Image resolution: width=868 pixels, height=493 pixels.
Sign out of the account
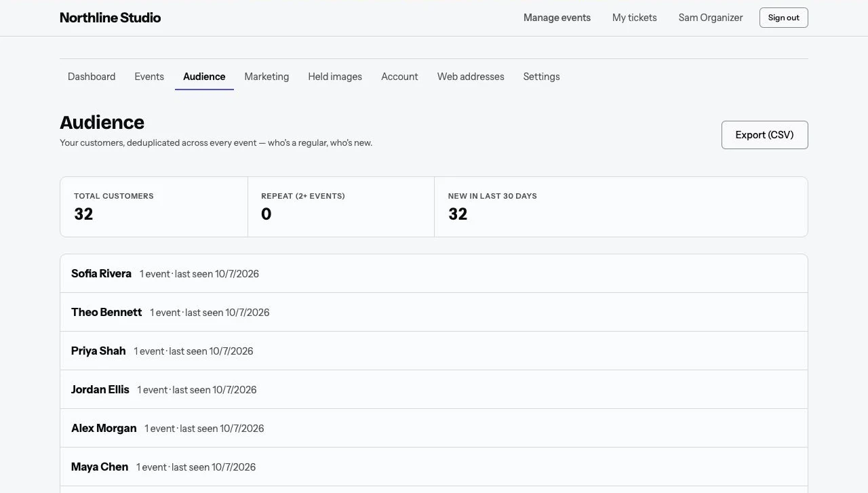click(783, 18)
